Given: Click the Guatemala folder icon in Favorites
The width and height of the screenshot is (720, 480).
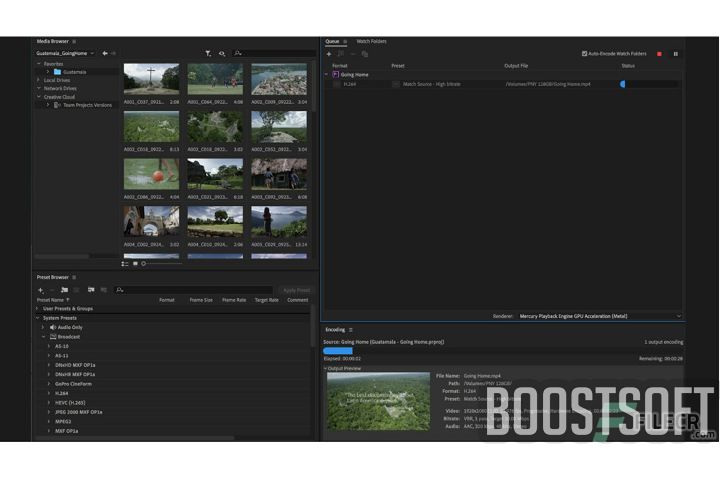Looking at the screenshot, I should (57, 72).
